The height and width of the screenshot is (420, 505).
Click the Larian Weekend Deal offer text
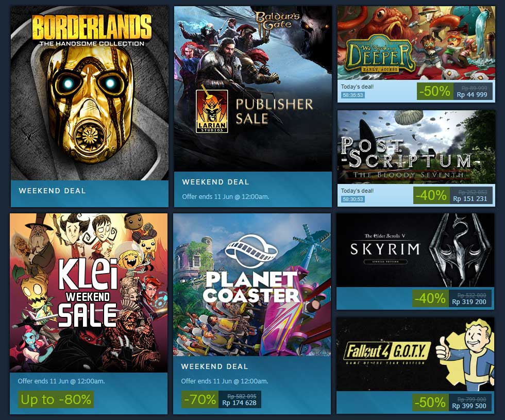pyautogui.click(x=226, y=196)
